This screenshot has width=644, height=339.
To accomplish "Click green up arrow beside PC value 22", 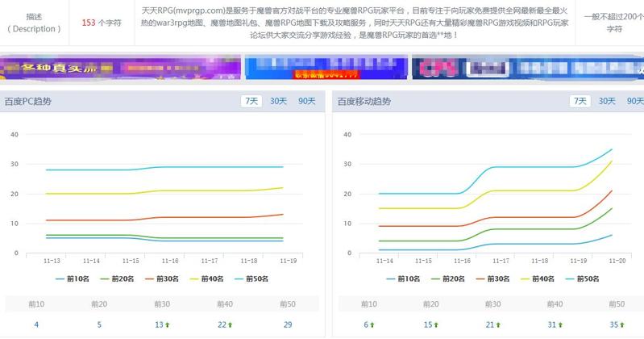I will coord(230,325).
